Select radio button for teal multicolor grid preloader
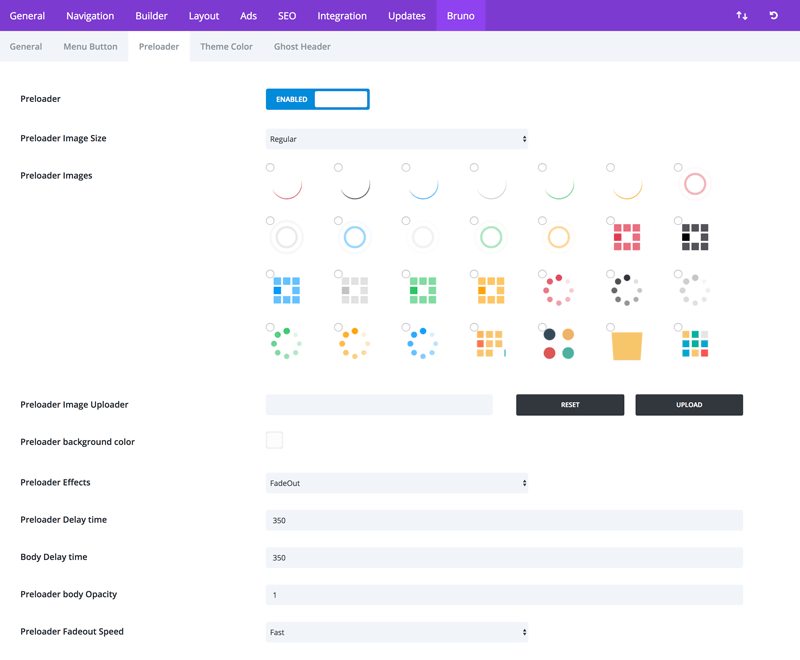 click(x=678, y=327)
